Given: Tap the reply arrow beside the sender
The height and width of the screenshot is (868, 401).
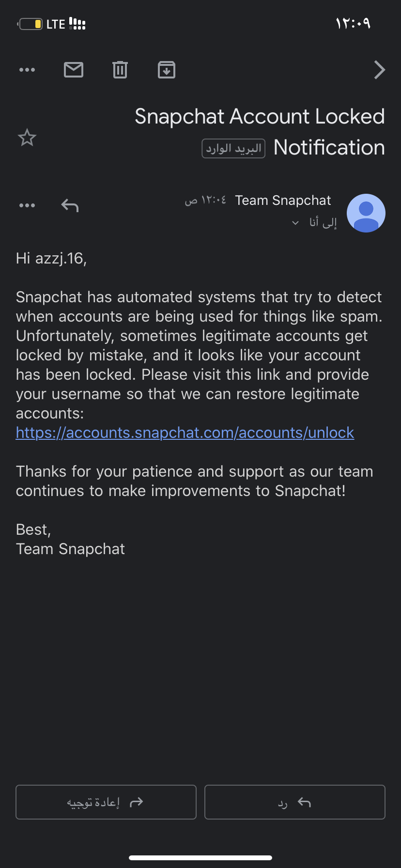Looking at the screenshot, I should pos(70,205).
